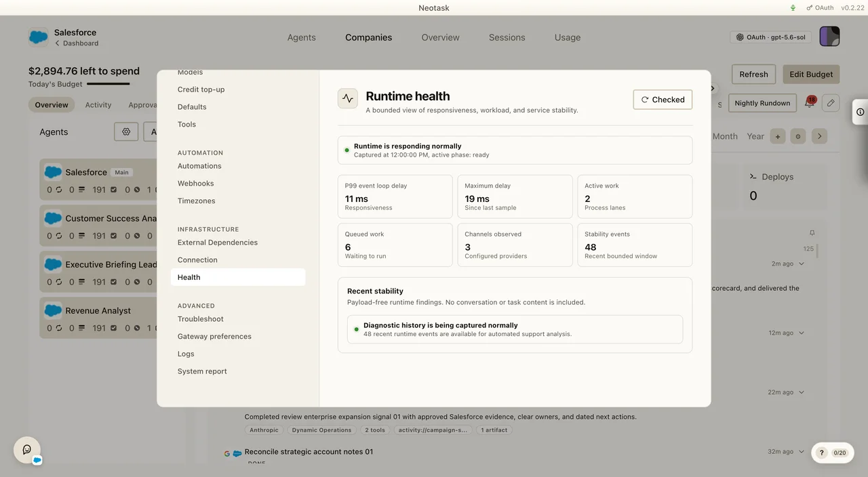Switch to the Sessions tab
The width and height of the screenshot is (868, 477).
tap(507, 37)
